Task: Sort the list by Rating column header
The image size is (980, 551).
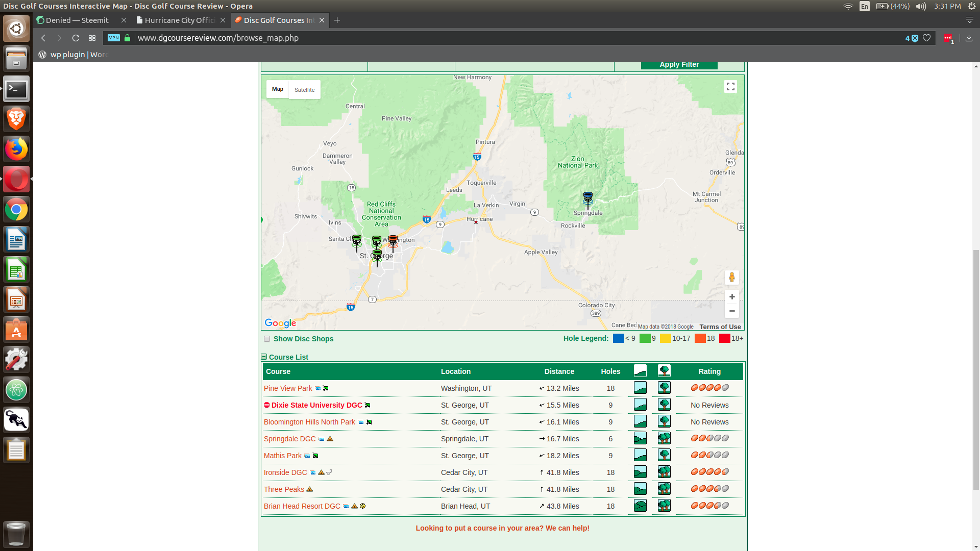Action: 709,371
